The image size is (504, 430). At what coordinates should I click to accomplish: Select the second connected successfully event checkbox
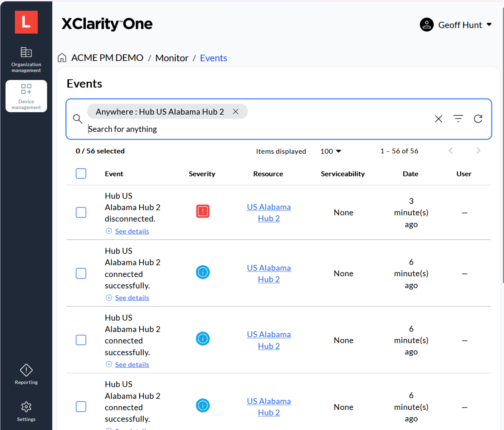pos(81,340)
